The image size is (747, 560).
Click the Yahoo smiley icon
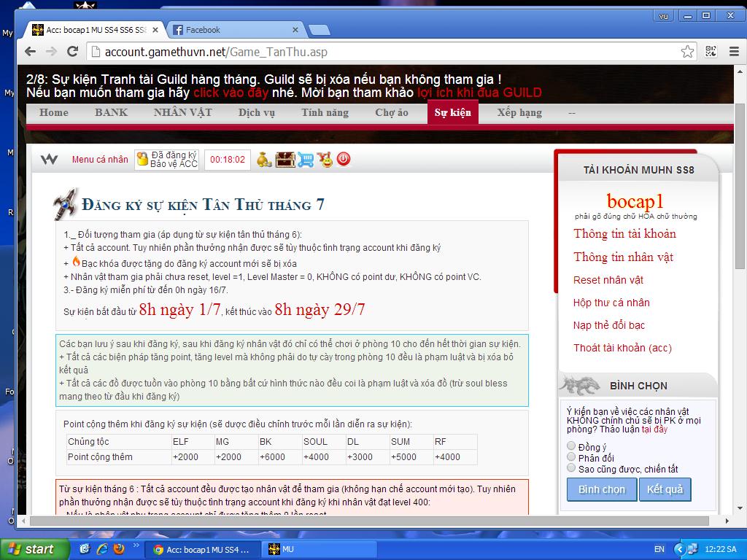coord(326,160)
